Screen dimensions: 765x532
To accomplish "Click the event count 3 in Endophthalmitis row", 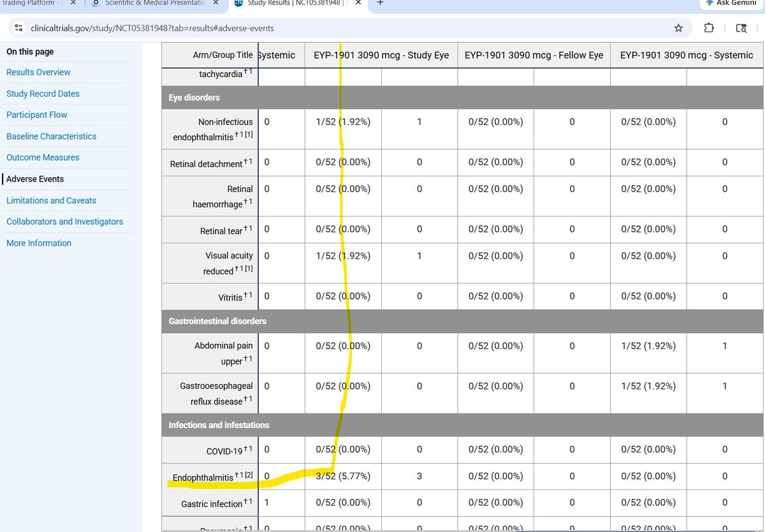I will (x=419, y=476).
